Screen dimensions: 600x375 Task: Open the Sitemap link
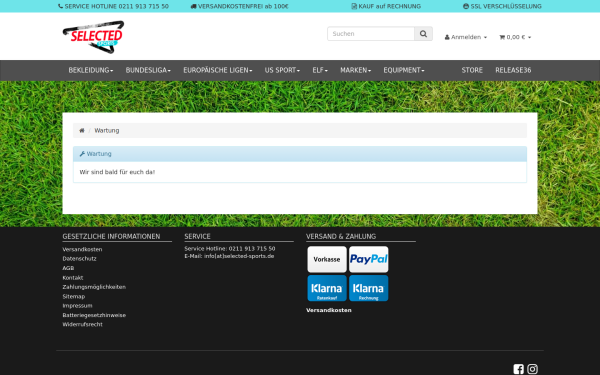pyautogui.click(x=74, y=297)
